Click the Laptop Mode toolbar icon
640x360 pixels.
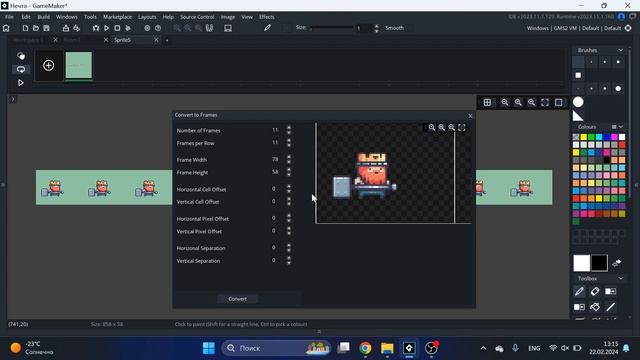(228, 28)
